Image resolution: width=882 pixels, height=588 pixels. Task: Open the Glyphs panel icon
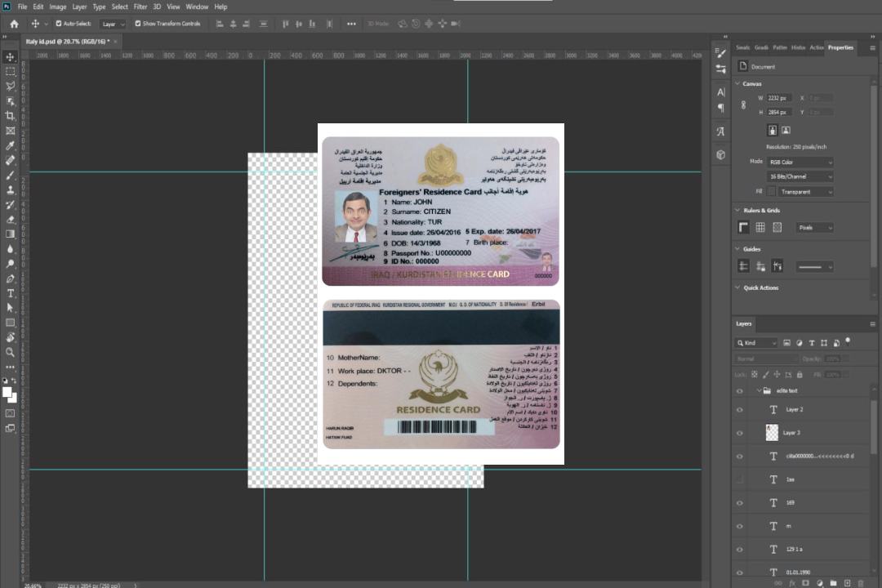tap(720, 131)
